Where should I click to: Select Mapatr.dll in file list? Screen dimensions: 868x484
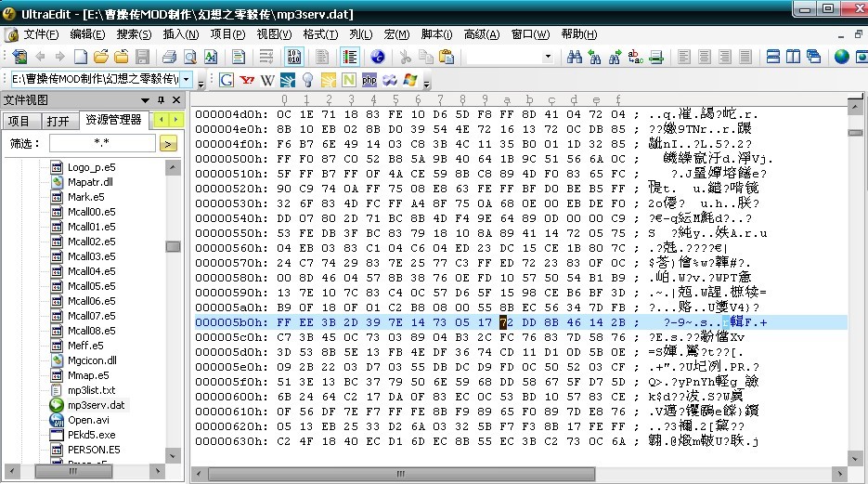tap(90, 182)
